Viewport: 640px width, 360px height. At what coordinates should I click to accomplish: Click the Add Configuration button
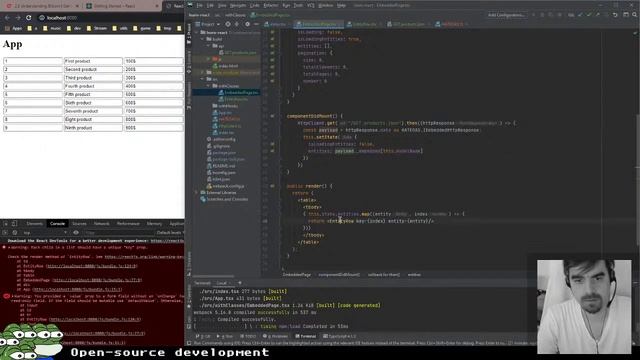(507, 15)
